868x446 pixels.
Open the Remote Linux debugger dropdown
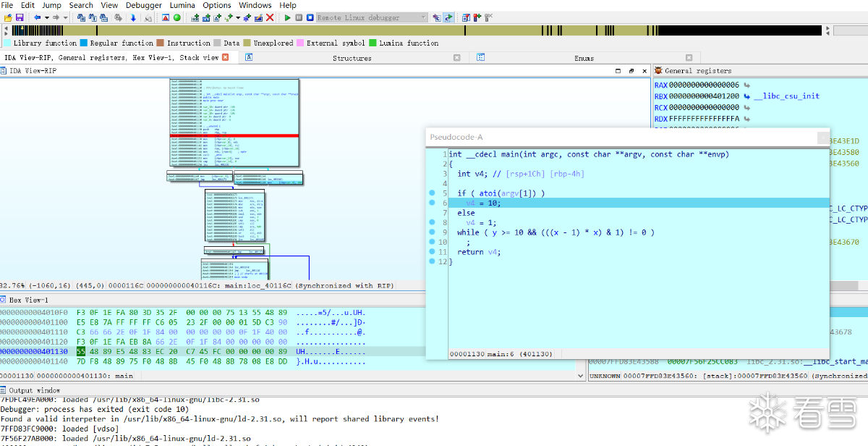(372, 17)
